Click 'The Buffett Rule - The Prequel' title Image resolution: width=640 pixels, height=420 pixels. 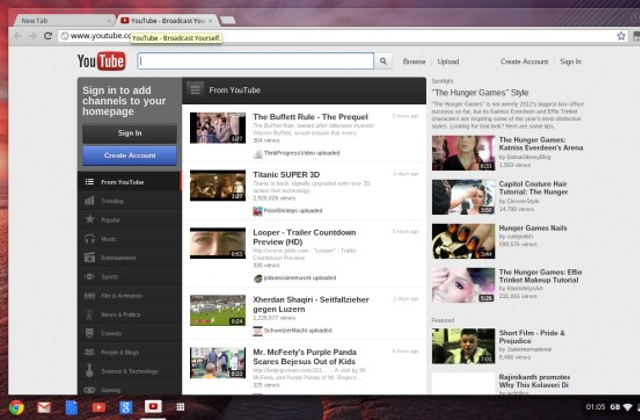pos(310,117)
